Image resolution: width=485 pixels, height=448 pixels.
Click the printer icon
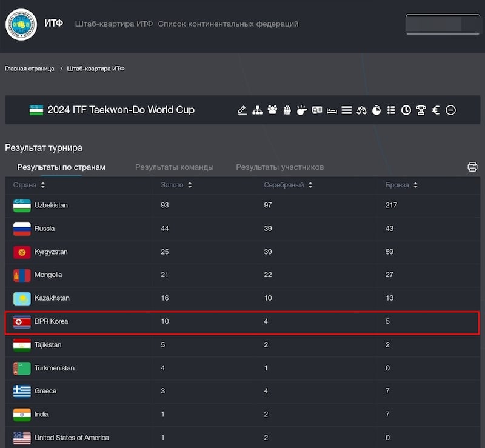click(472, 167)
